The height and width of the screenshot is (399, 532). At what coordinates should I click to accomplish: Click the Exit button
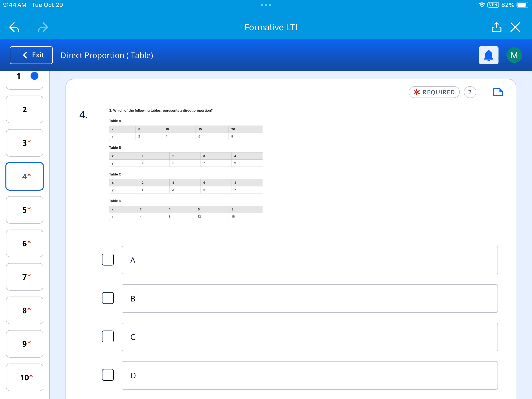pos(31,55)
